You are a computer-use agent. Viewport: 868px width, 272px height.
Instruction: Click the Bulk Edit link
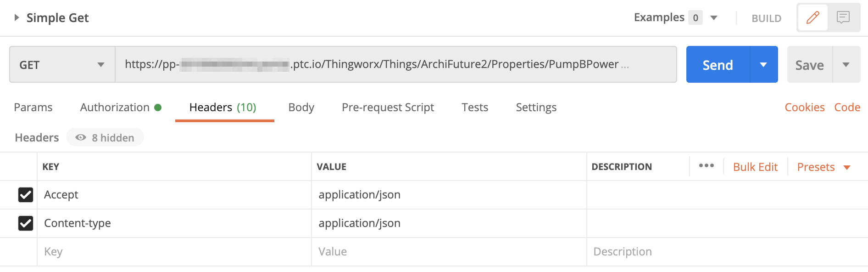point(755,167)
